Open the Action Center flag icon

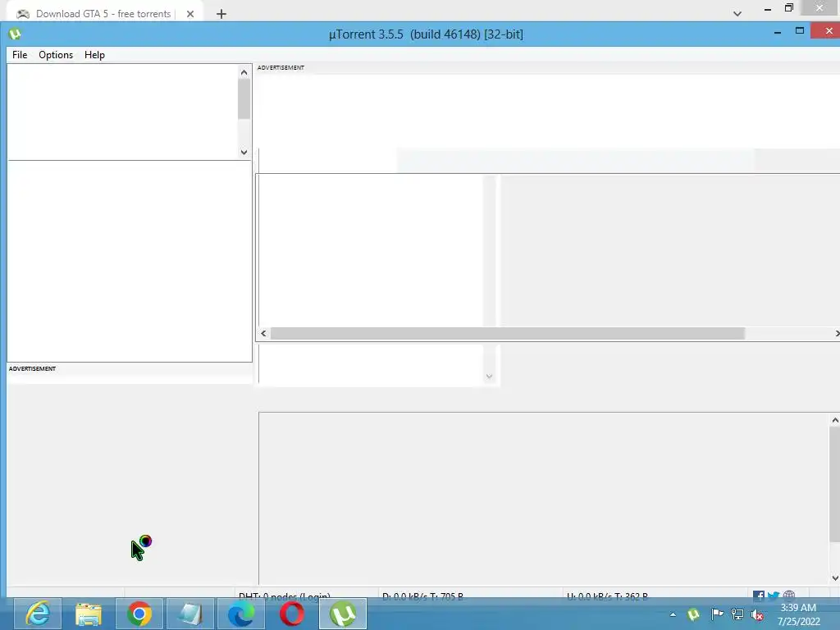pyautogui.click(x=717, y=614)
